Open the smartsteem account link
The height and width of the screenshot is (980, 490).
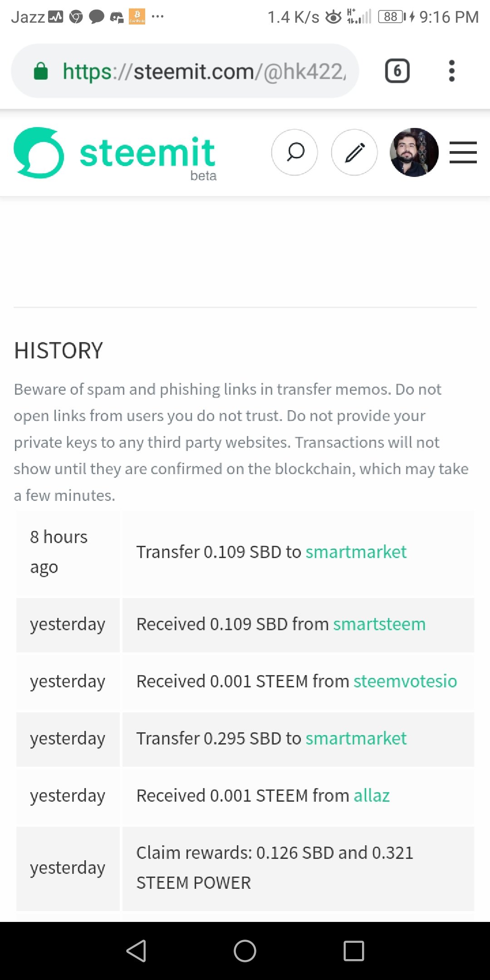[379, 624]
